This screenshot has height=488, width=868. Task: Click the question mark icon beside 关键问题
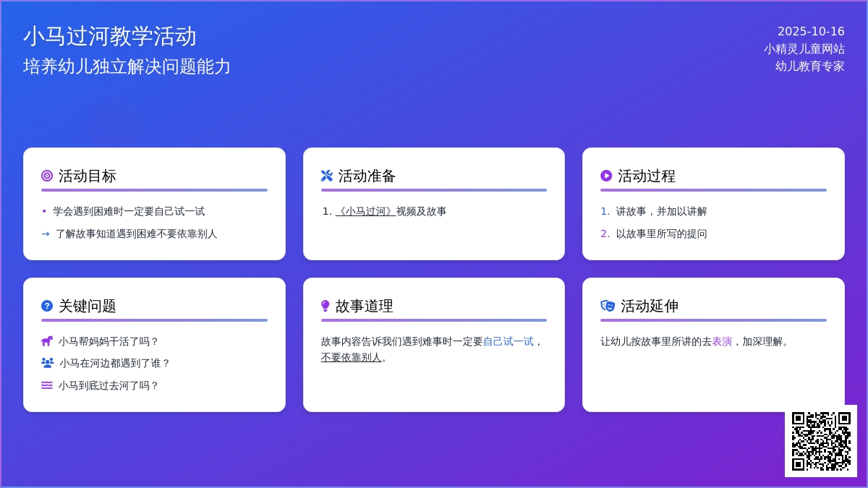click(x=47, y=306)
